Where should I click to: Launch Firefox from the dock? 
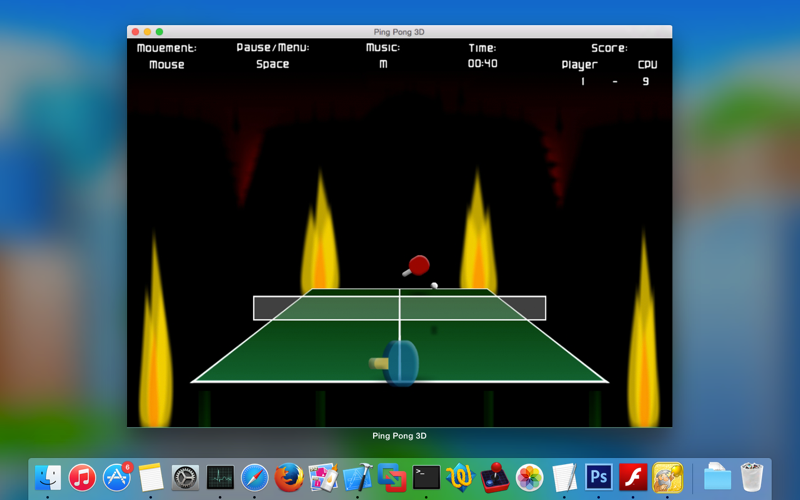pos(289,478)
